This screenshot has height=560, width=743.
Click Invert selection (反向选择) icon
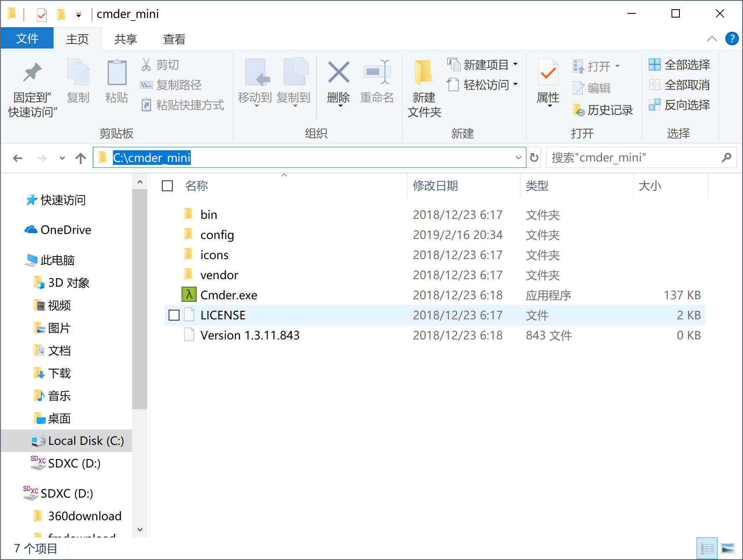(654, 105)
